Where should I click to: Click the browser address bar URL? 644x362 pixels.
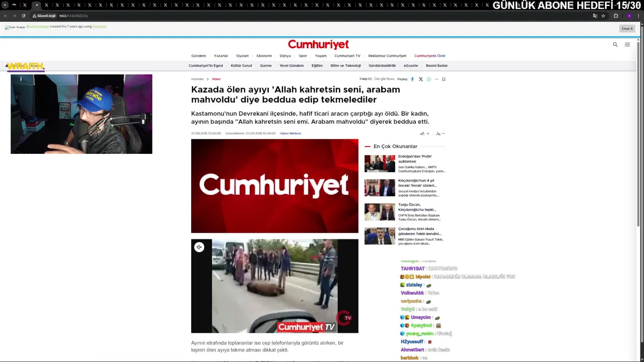[73, 16]
